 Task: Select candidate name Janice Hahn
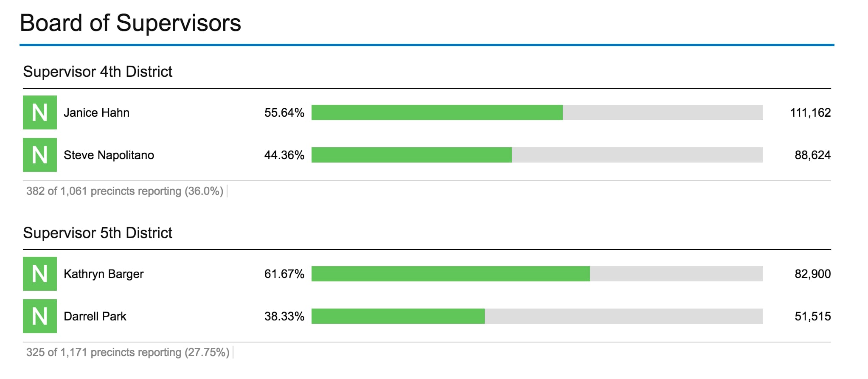(96, 112)
